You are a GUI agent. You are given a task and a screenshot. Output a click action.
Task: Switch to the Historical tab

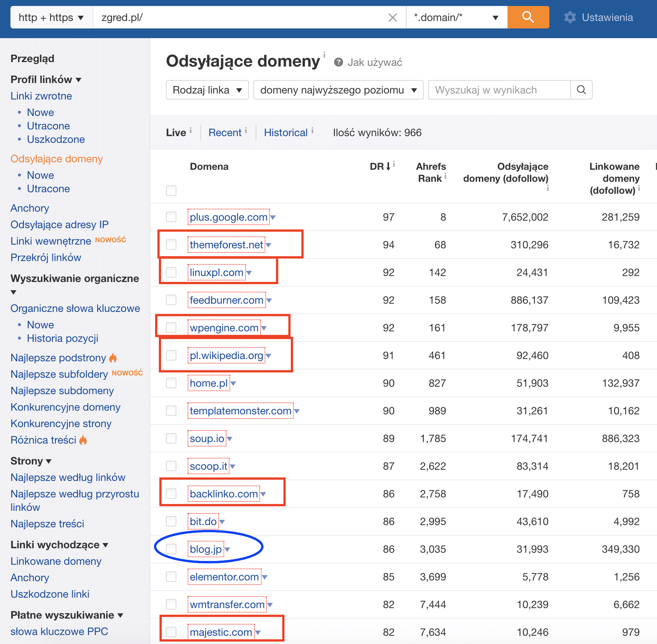point(286,133)
